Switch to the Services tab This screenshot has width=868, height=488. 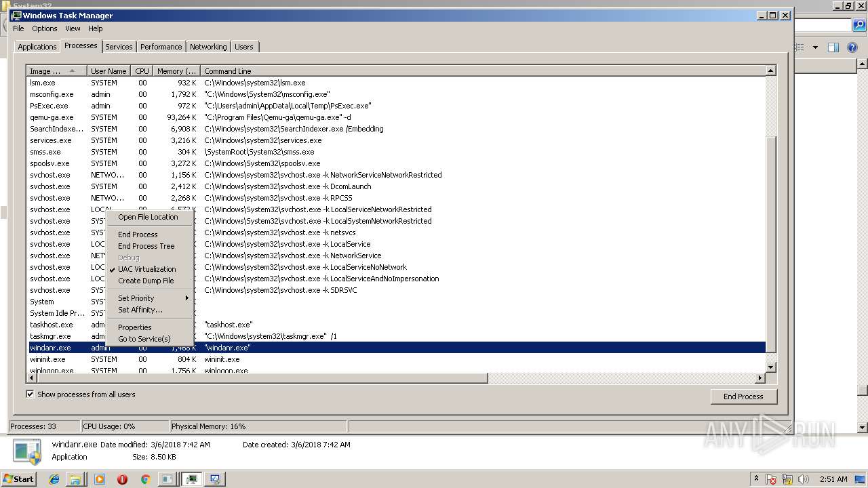119,47
